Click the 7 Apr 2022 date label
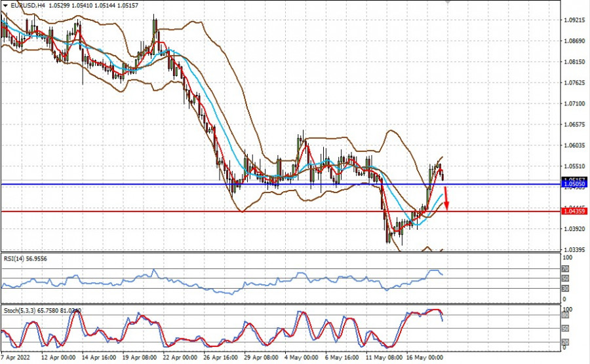 [16, 357]
